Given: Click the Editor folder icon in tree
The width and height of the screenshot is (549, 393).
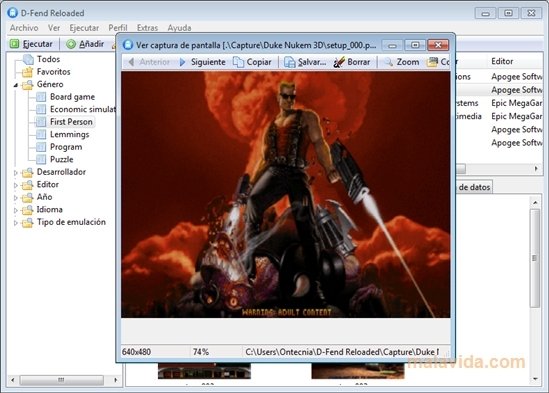Looking at the screenshot, I should click(x=27, y=185).
